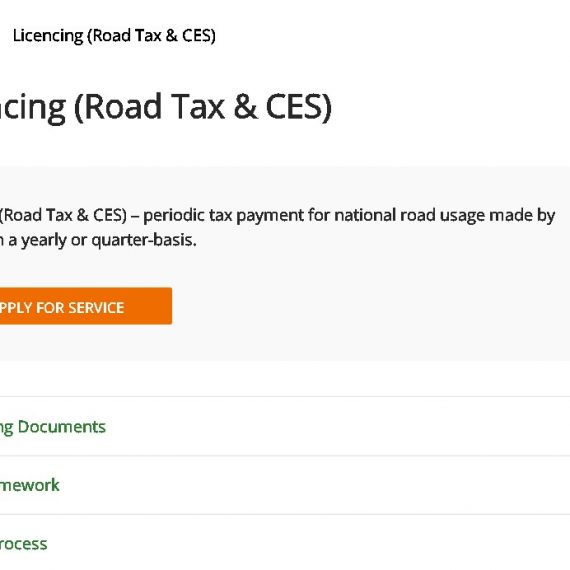
Task: Click empty row space beside Framework label
Action: click(x=313, y=485)
